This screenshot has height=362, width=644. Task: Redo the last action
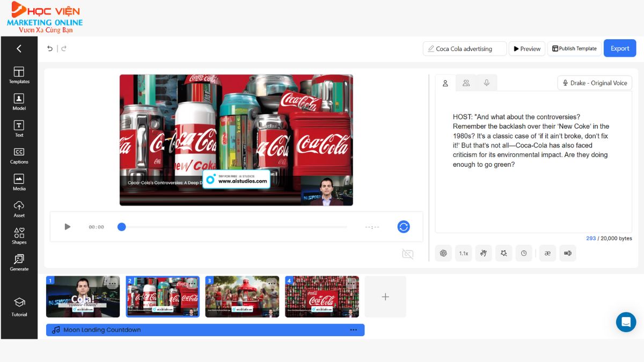point(64,48)
